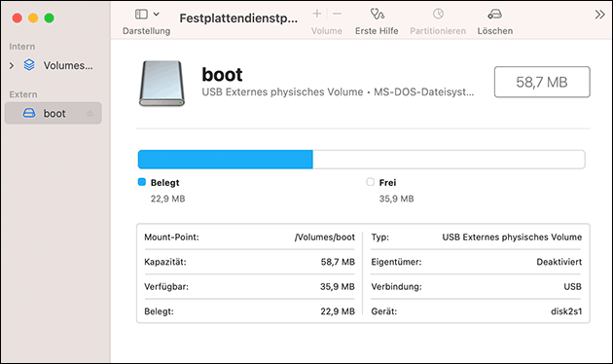Show more toolbar items via double chevron
This screenshot has width=613, height=364.
point(599,15)
